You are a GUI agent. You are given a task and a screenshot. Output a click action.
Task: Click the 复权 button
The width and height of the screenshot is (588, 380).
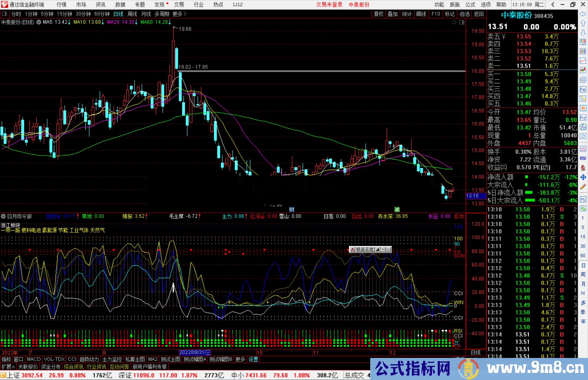(379, 14)
